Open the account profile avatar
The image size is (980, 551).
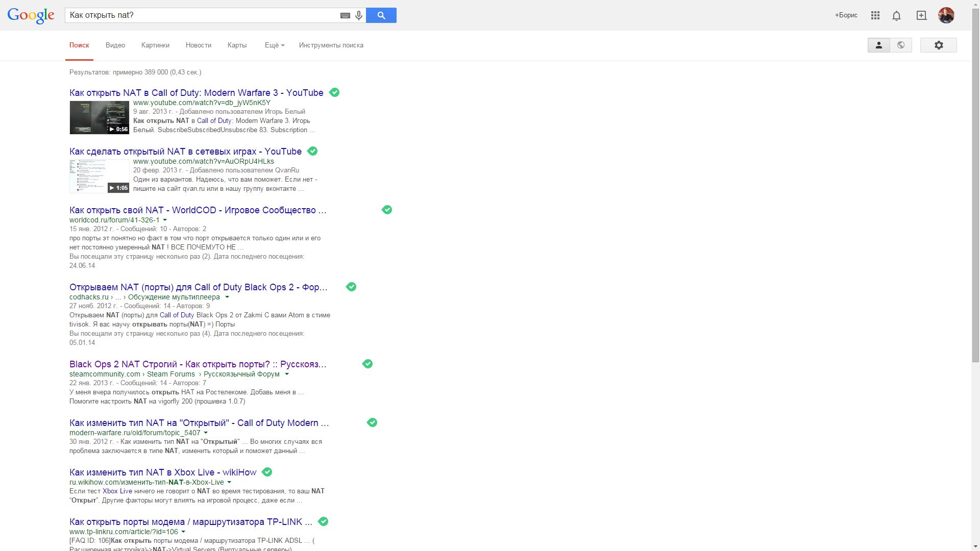click(946, 15)
